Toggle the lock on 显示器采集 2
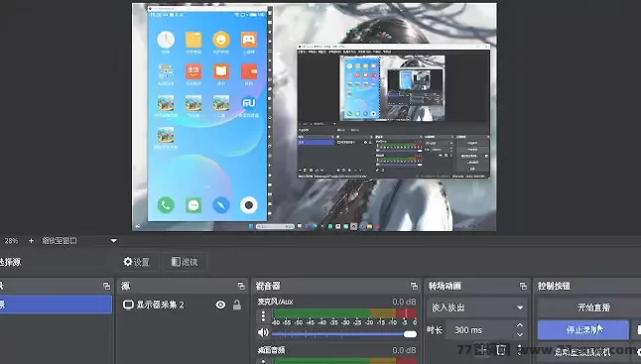 pos(237,304)
